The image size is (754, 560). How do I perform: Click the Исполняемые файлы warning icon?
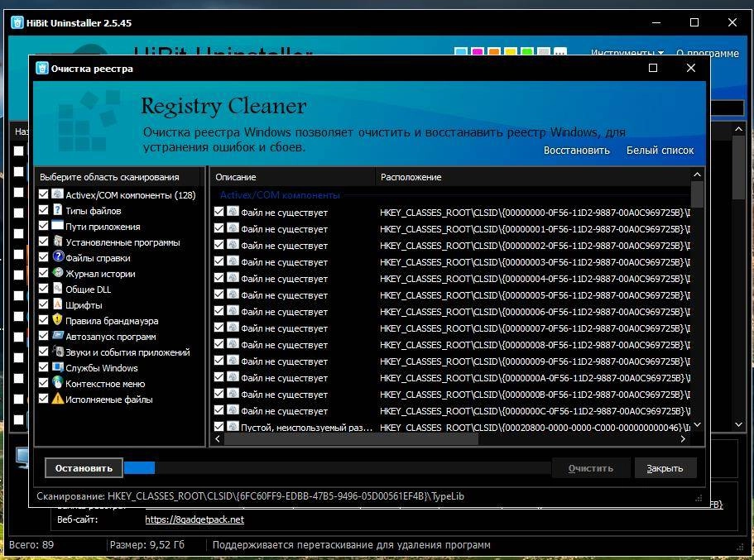click(58, 399)
